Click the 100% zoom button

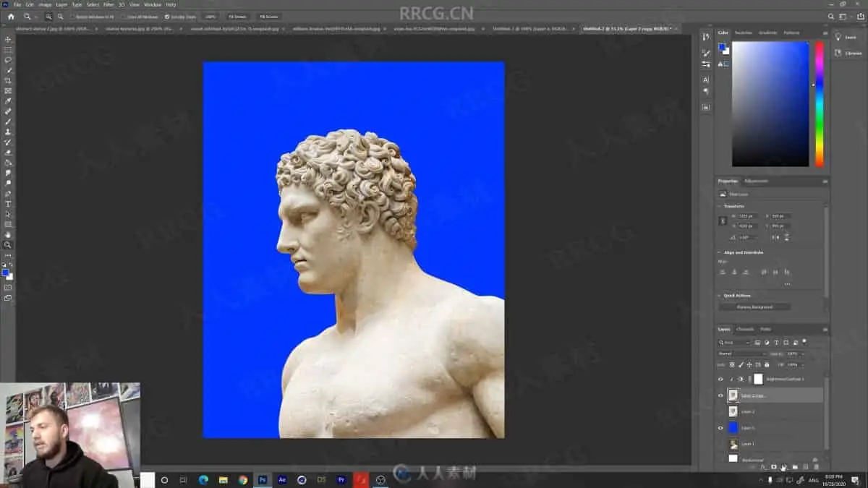(x=210, y=16)
